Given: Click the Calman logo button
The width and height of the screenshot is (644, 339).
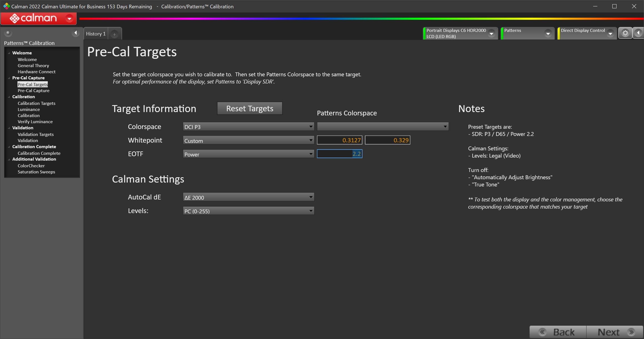Looking at the screenshot, I should point(33,19).
